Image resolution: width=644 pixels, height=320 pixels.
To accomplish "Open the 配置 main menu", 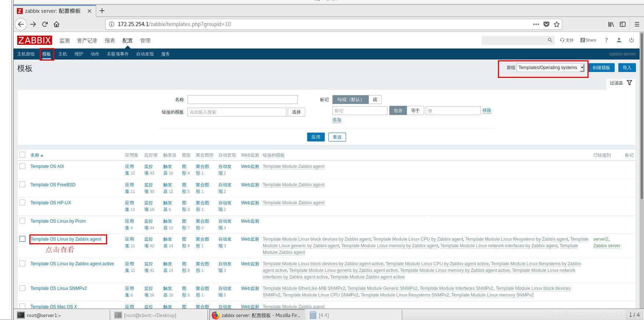I will pos(127,40).
